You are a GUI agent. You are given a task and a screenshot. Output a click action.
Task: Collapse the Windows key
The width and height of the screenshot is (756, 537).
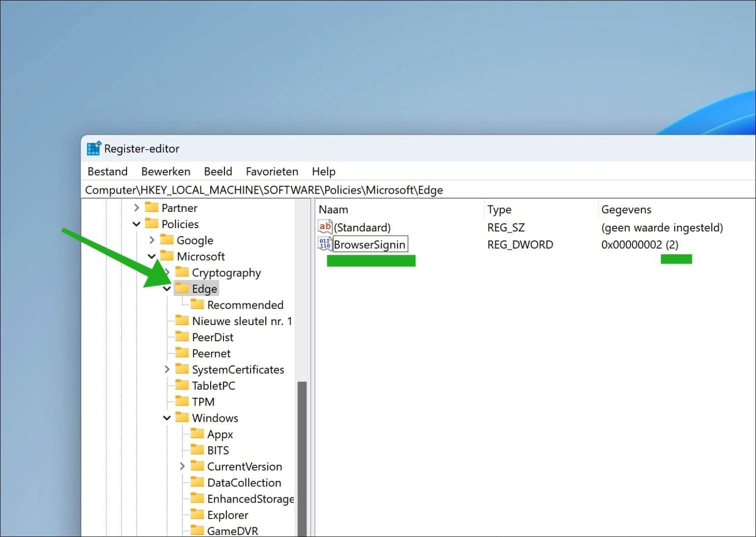click(167, 418)
